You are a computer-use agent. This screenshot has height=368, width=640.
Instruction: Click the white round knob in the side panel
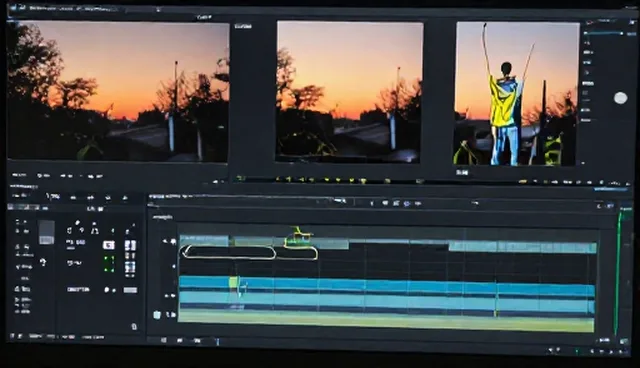click(x=620, y=98)
